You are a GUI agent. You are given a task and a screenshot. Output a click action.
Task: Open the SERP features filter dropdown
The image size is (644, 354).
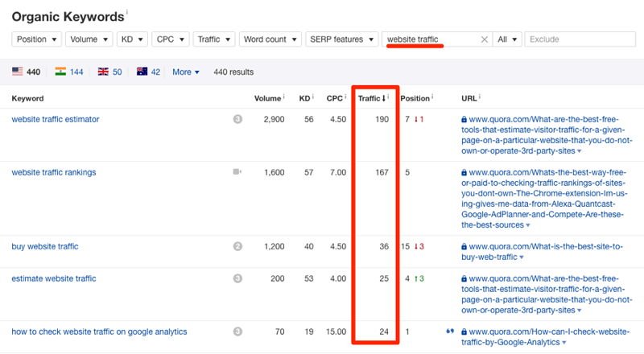coord(341,39)
